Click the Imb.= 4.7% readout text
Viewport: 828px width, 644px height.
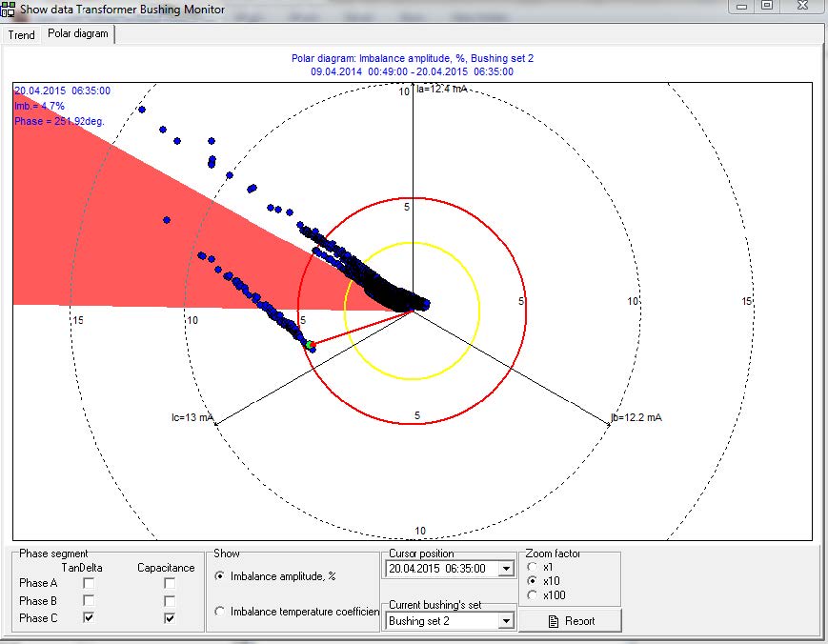[x=40, y=106]
